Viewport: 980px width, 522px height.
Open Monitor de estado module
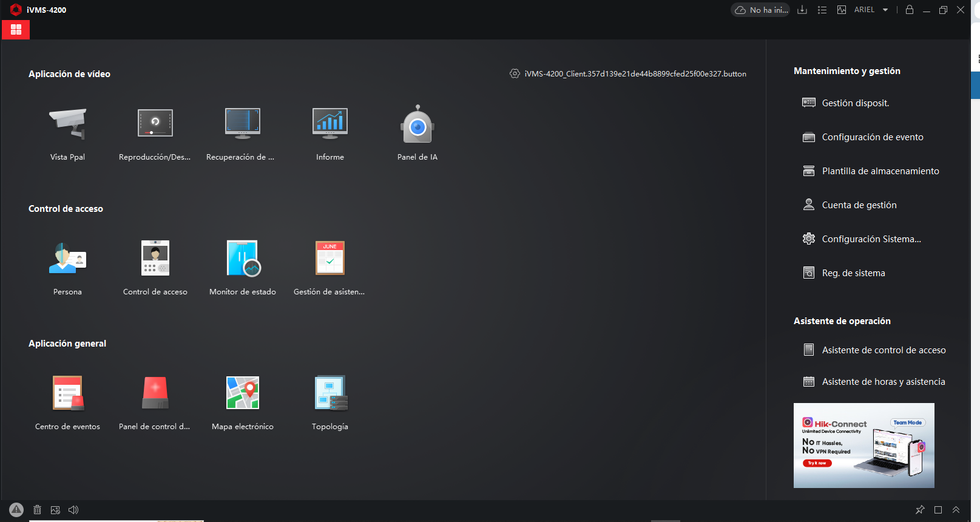pos(243,259)
